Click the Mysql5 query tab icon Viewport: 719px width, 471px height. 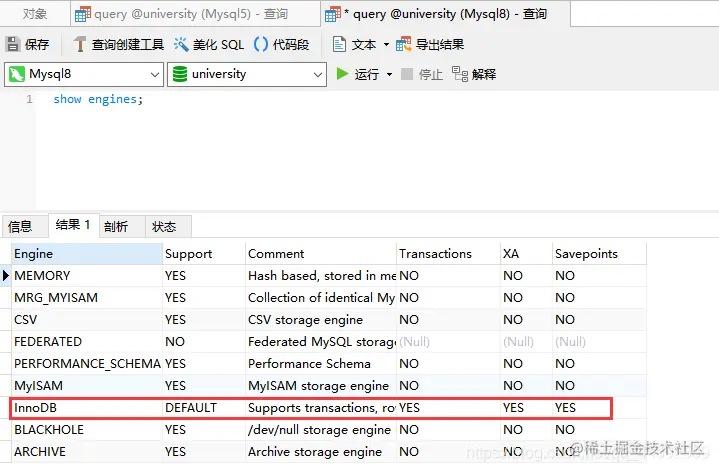(83, 14)
